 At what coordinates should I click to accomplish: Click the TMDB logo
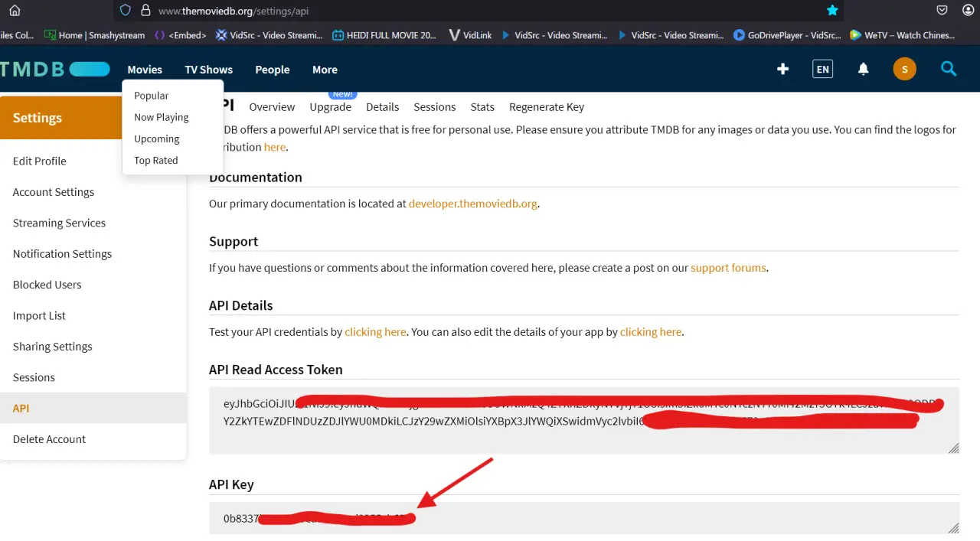54,70
